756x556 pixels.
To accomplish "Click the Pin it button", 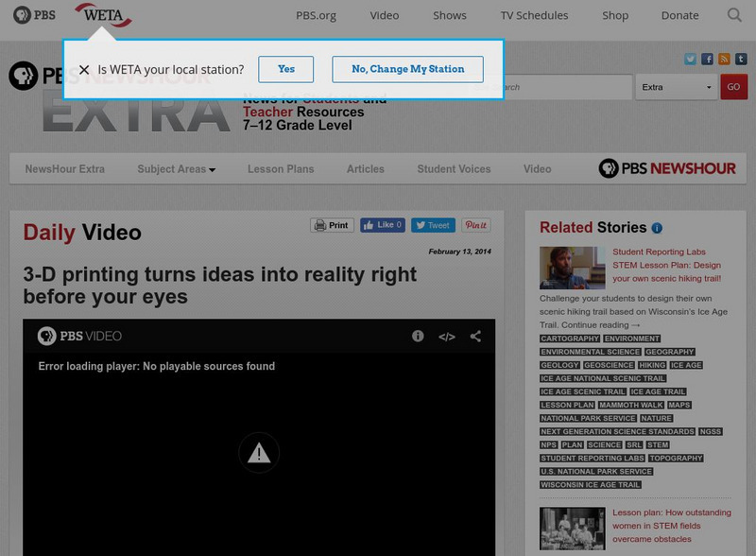I will [476, 225].
